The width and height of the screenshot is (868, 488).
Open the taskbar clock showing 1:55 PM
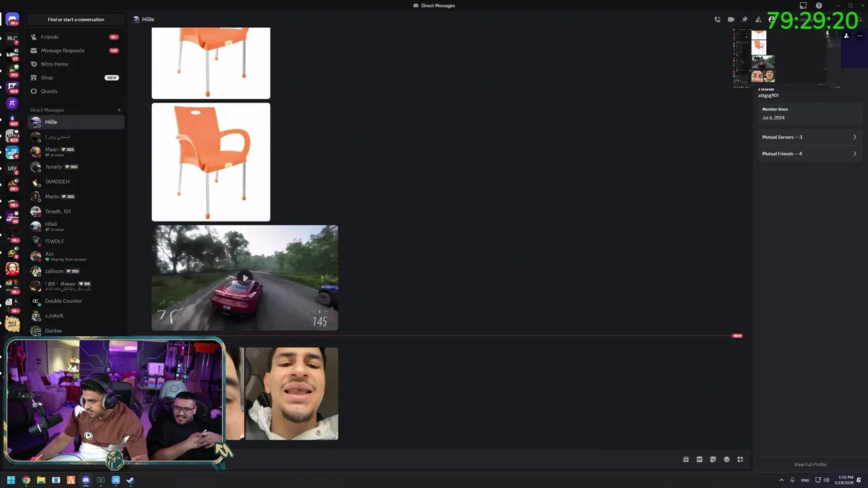pos(846,480)
